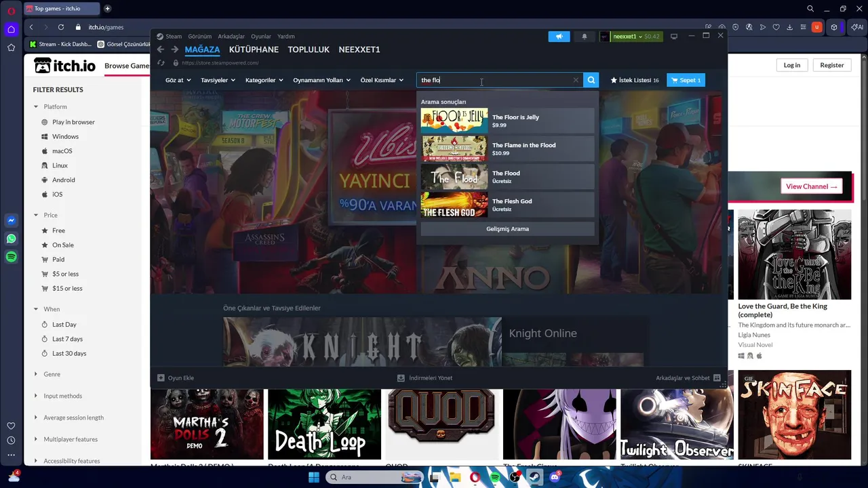868x488 pixels.
Task: Reload the Steam store page
Action: (161, 63)
